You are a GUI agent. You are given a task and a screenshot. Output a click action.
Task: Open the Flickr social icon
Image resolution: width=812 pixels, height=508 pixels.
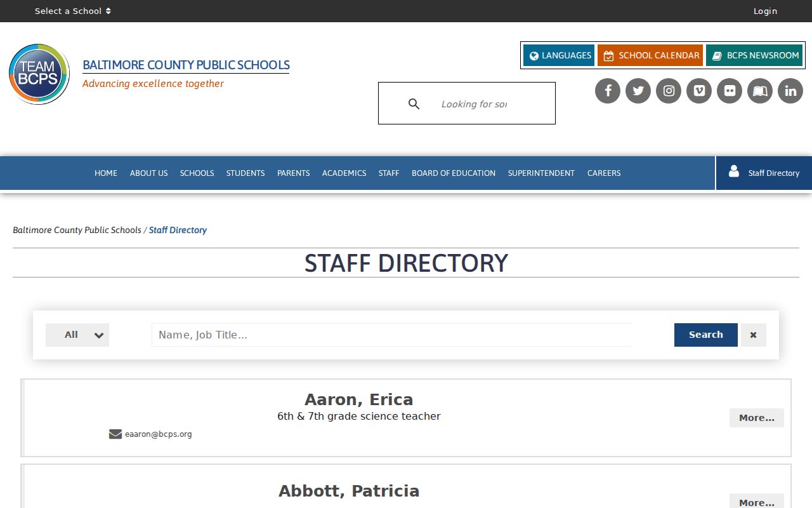[x=730, y=91]
